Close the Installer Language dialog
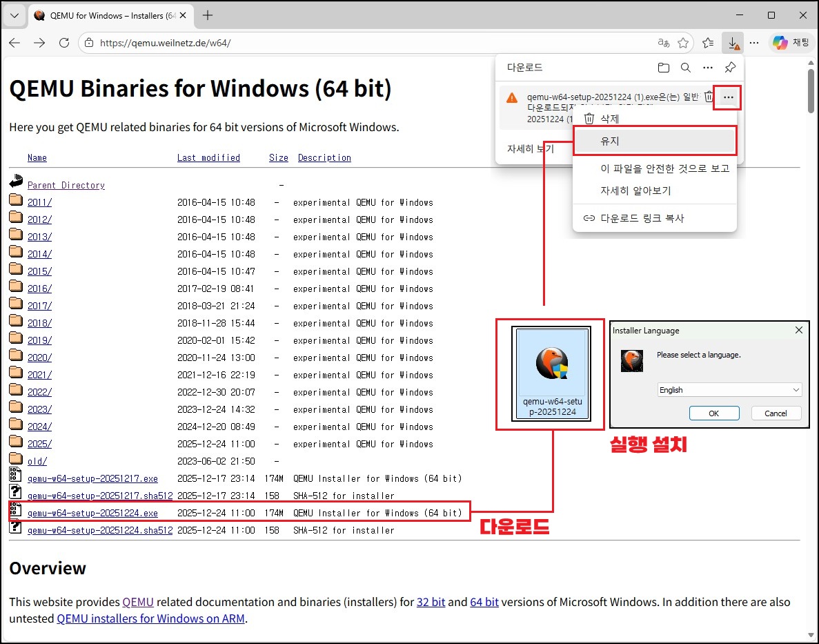 point(798,330)
